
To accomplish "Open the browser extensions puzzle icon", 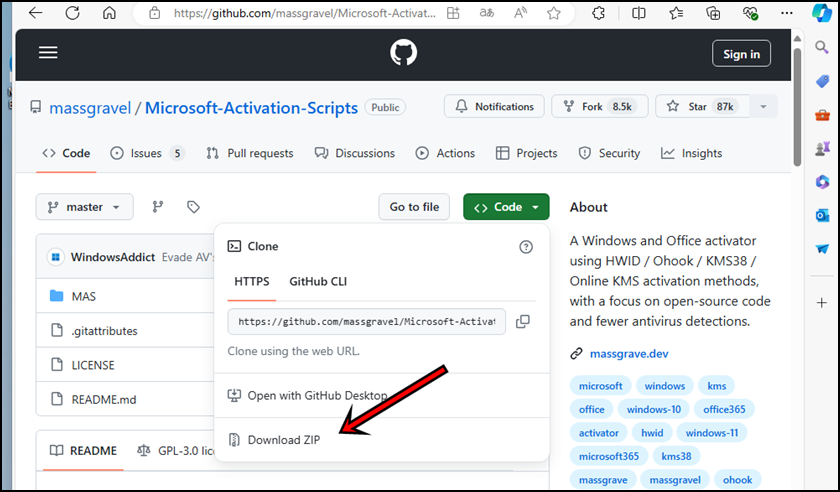I will click(598, 13).
